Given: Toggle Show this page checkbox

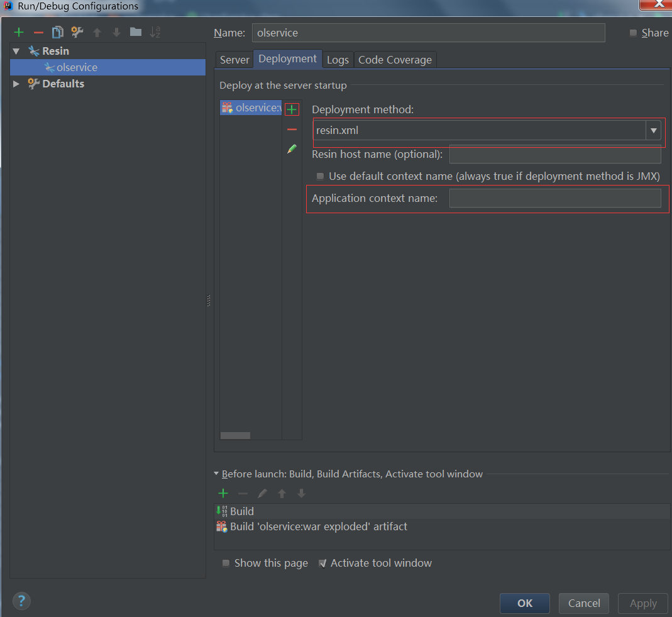Looking at the screenshot, I should tap(226, 563).
